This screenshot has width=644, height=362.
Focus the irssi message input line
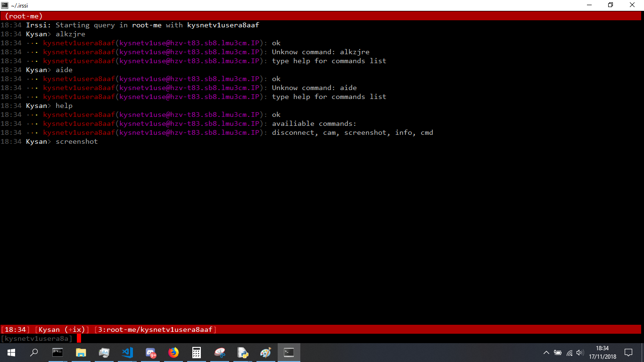[x=322, y=338]
